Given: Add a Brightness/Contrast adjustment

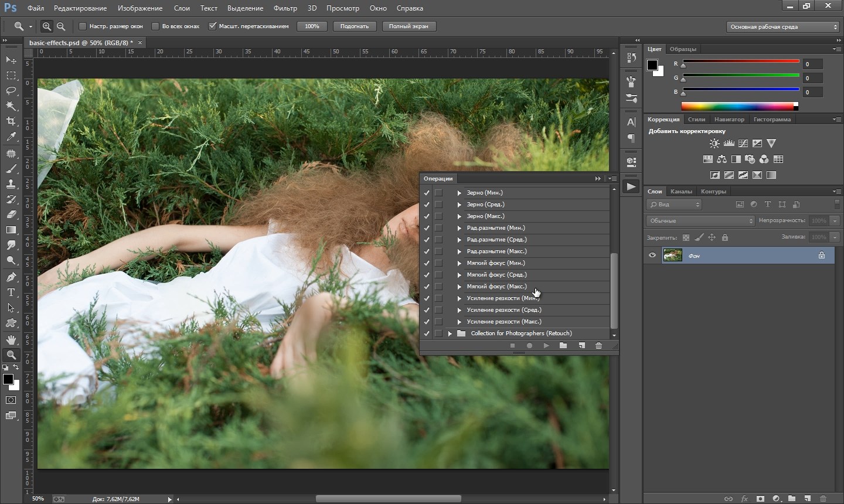Looking at the screenshot, I should (714, 143).
